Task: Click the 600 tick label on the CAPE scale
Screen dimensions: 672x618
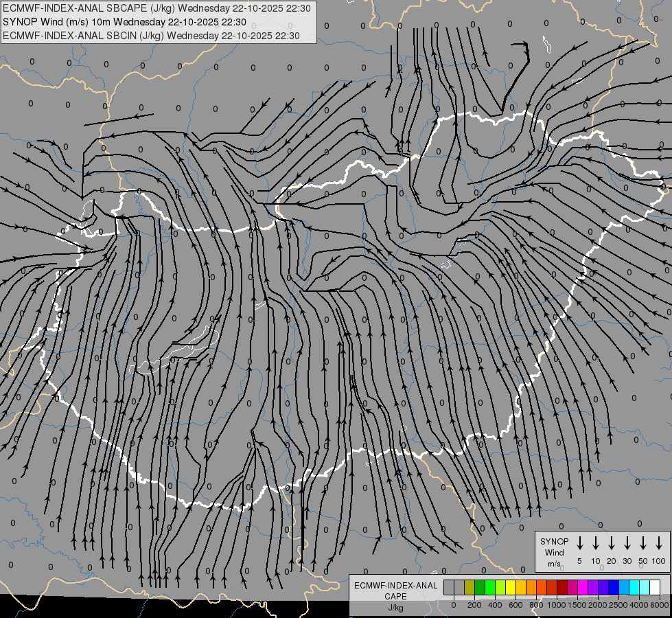Action: tap(515, 605)
